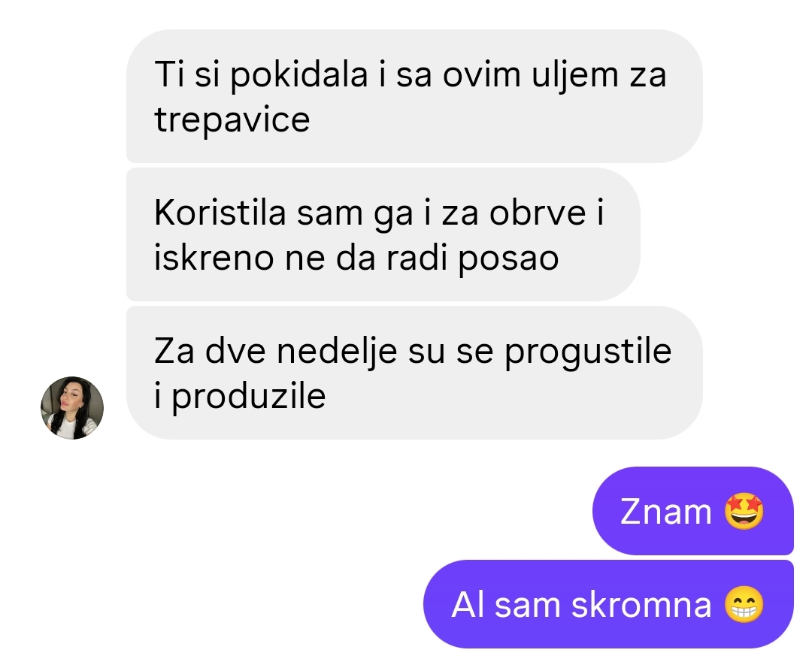Select the 'Koristila sam ga' message bubble
The image size is (812, 668).
[383, 234]
